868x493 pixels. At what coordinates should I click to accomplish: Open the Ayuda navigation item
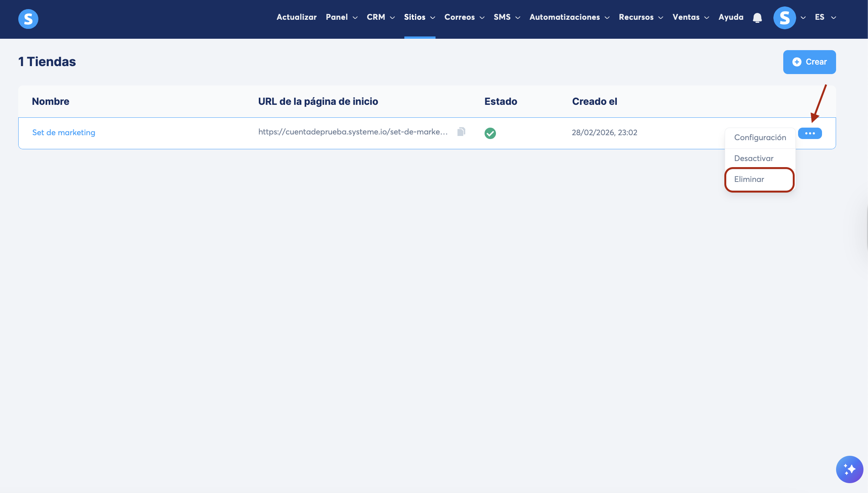click(730, 17)
